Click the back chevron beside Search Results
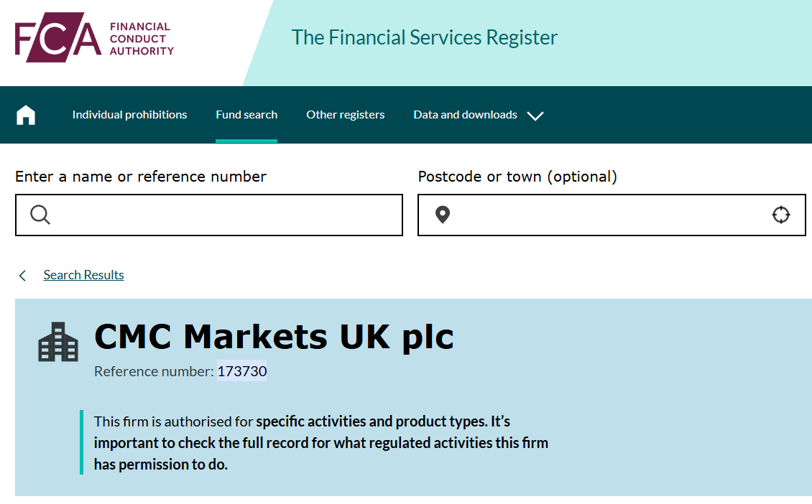The width and height of the screenshot is (812, 504). pos(23,276)
